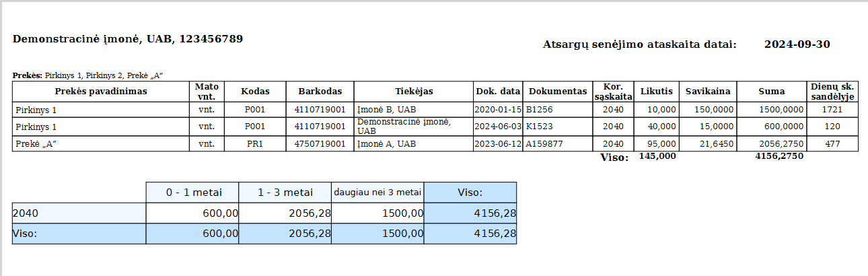
Task: Click the company name Demonstracinė įmonė heading
Action: coord(128,39)
